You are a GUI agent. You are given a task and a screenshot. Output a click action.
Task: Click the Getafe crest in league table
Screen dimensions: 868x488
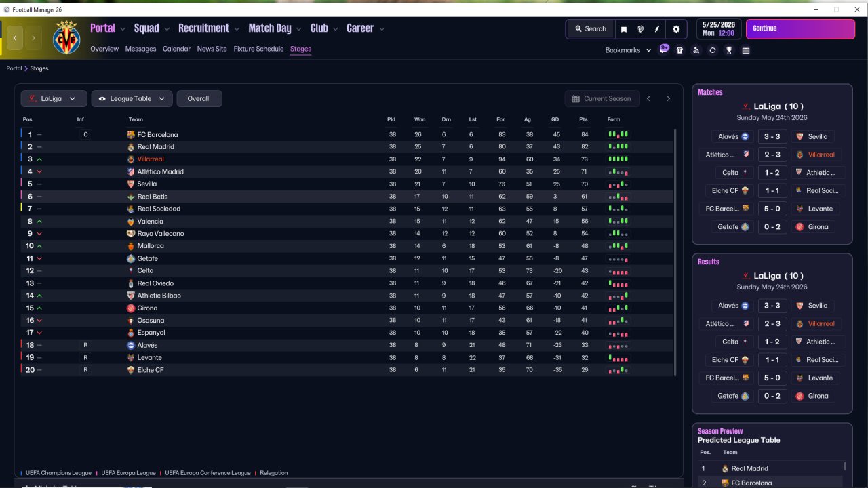(x=131, y=258)
